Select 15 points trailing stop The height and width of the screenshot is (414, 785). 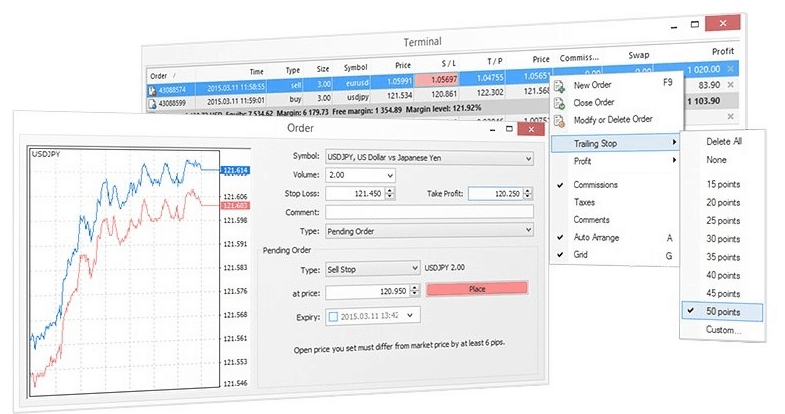[x=722, y=184]
